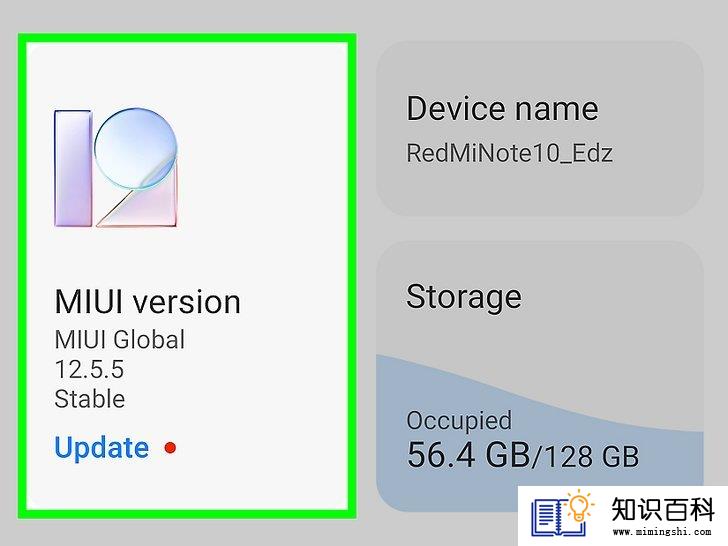Click the blue Update link
This screenshot has height=546, width=728.
102,448
